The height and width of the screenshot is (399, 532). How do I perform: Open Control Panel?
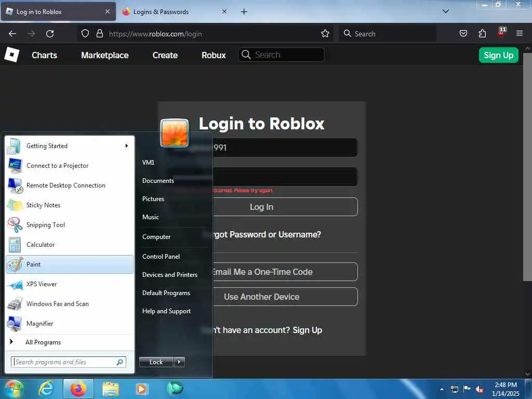(161, 257)
